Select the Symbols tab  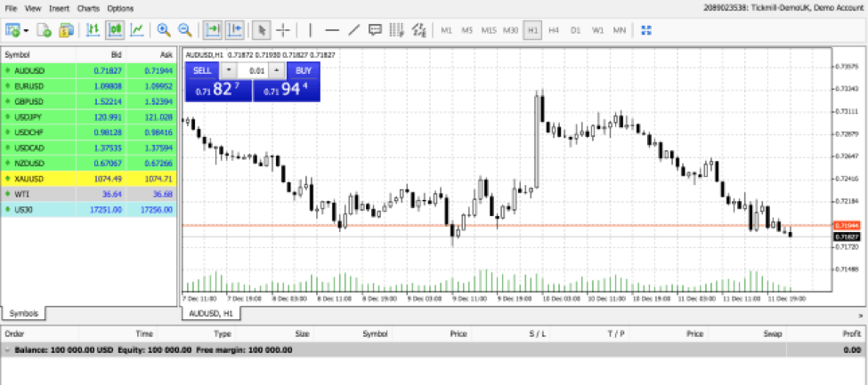(24, 314)
